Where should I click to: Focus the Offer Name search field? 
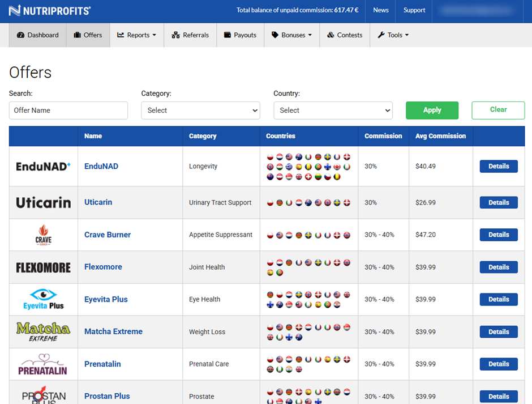coord(68,110)
